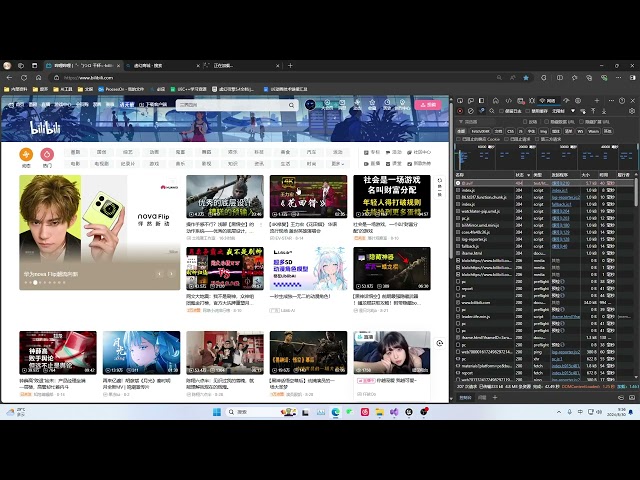This screenshot has width=640, height=480.
Task: Open the Network panel settings gear
Action: click(632, 111)
